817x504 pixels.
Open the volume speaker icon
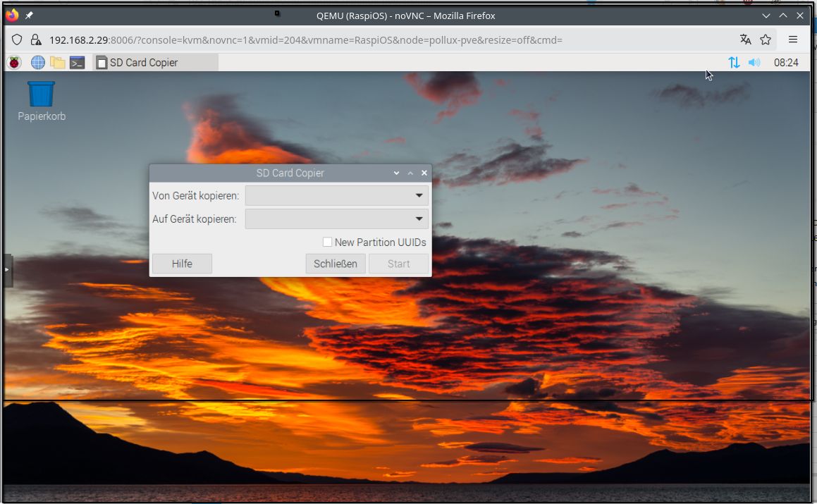point(754,62)
